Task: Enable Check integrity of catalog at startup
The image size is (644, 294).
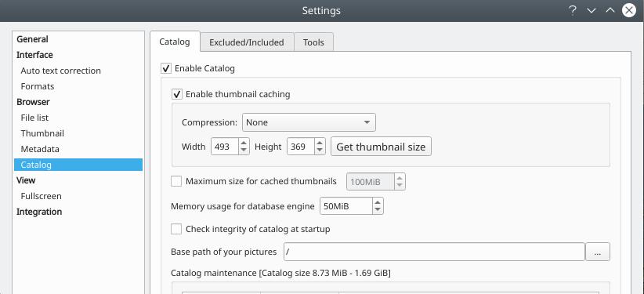Action: pos(176,229)
